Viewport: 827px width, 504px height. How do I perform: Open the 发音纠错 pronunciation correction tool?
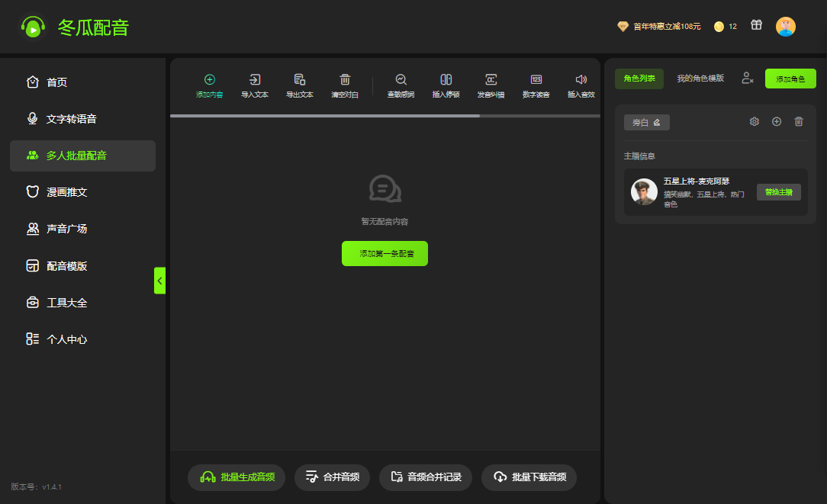pos(491,86)
